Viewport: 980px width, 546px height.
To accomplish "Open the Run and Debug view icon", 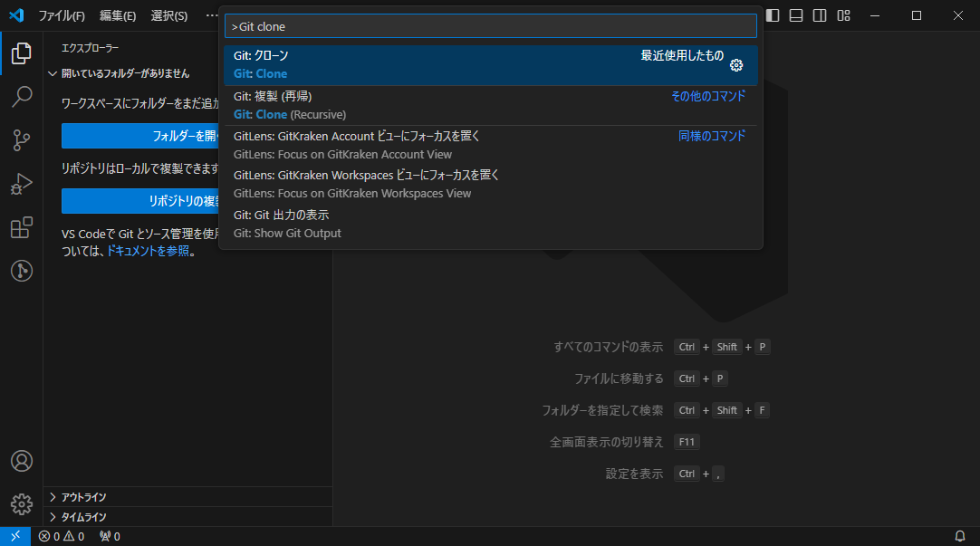I will (21, 184).
